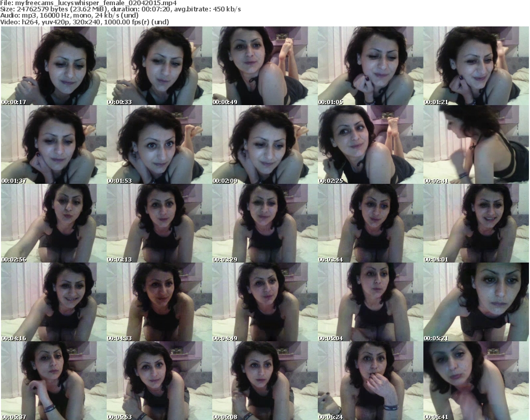Open the thumbnail at 00:01:53

coord(159,144)
